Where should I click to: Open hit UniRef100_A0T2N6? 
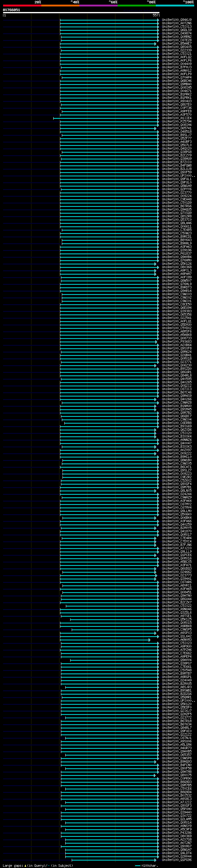(x=177, y=23)
